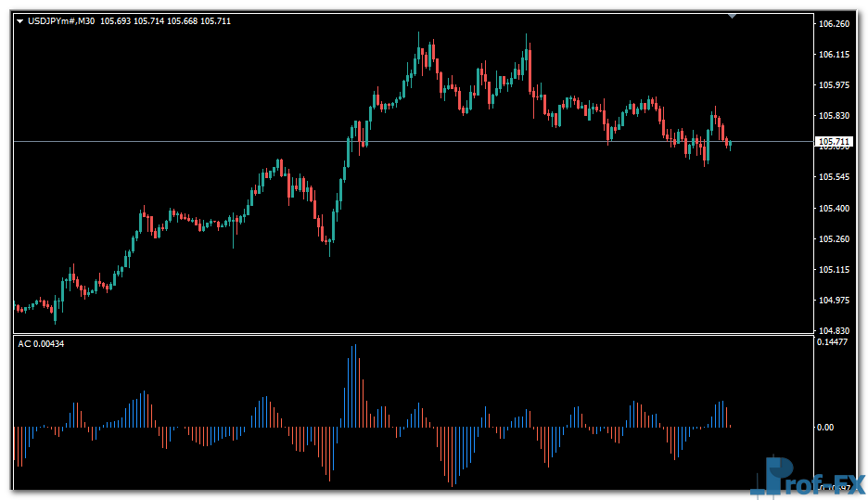
Task: Click the current price tag 105.711
Action: (x=833, y=142)
